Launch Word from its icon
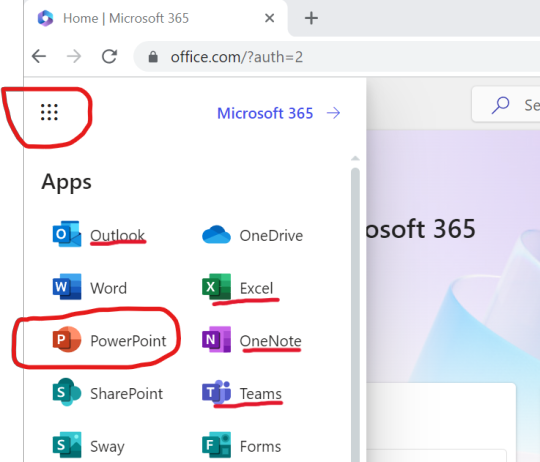Viewport: 540px width, 462px height. [x=67, y=287]
